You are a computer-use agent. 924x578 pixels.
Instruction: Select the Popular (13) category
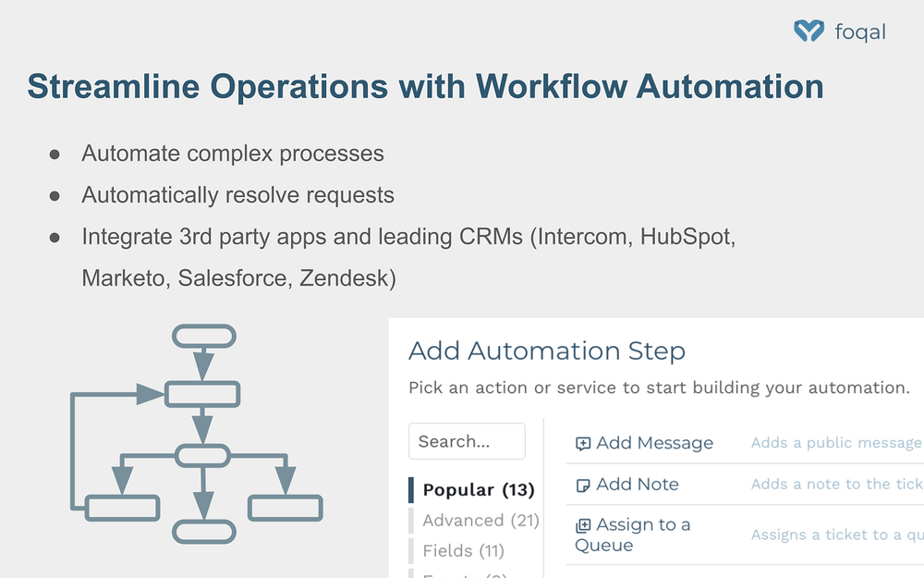tap(479, 489)
